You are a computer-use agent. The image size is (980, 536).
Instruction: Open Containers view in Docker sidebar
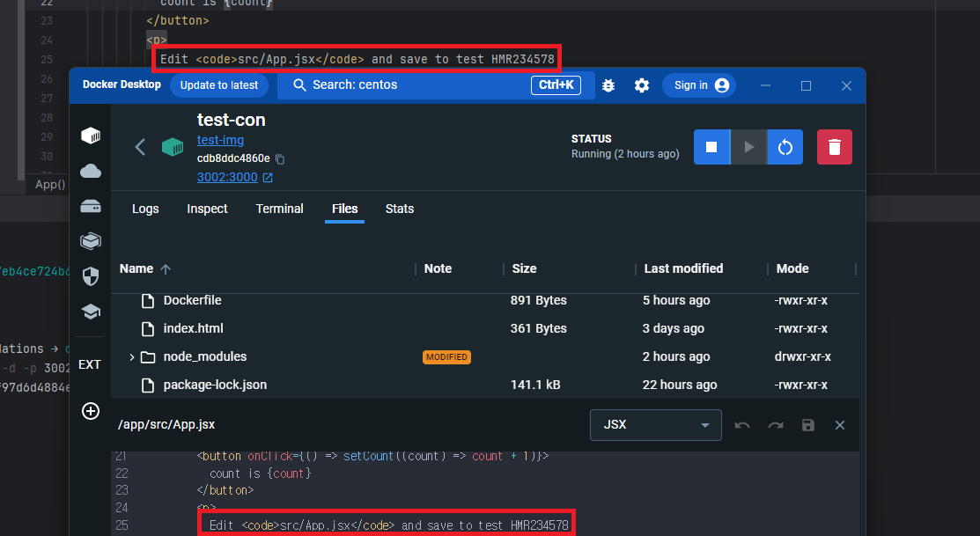click(x=91, y=136)
